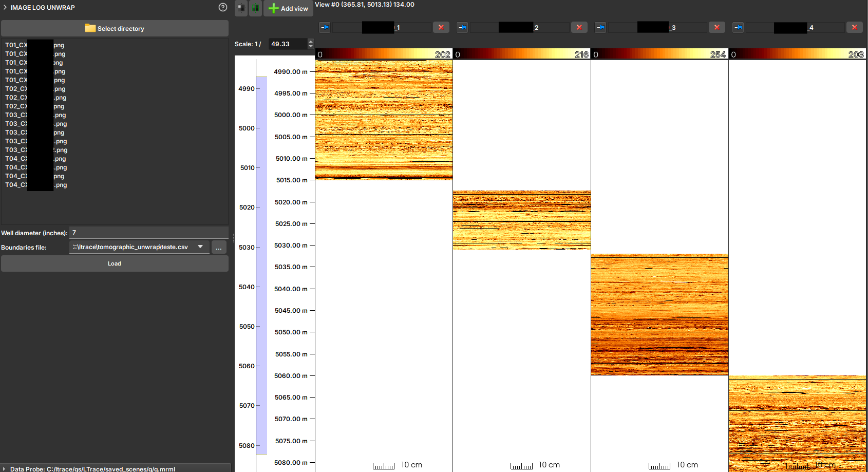Viewport: 868px width, 472px height.
Task: Toggle the pin on the third image track
Action: point(600,27)
